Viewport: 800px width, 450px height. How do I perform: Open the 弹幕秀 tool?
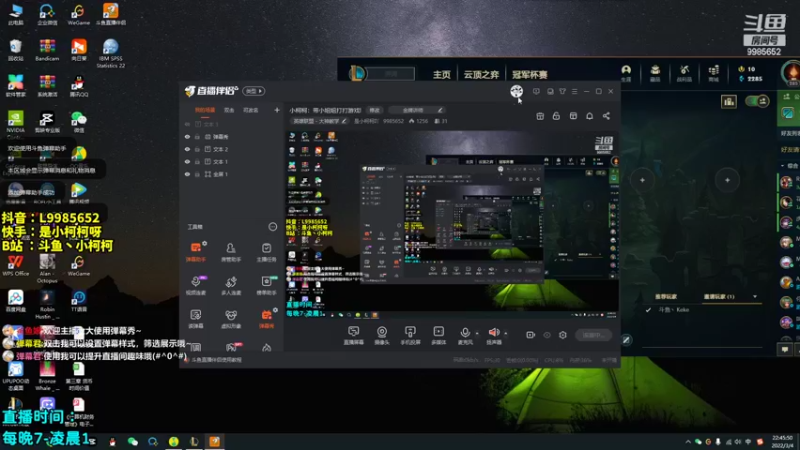point(266,318)
